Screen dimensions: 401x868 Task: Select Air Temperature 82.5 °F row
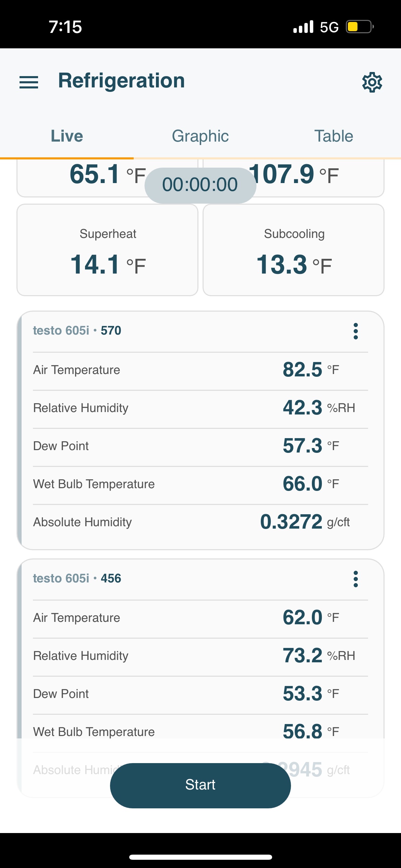pyautogui.click(x=200, y=370)
